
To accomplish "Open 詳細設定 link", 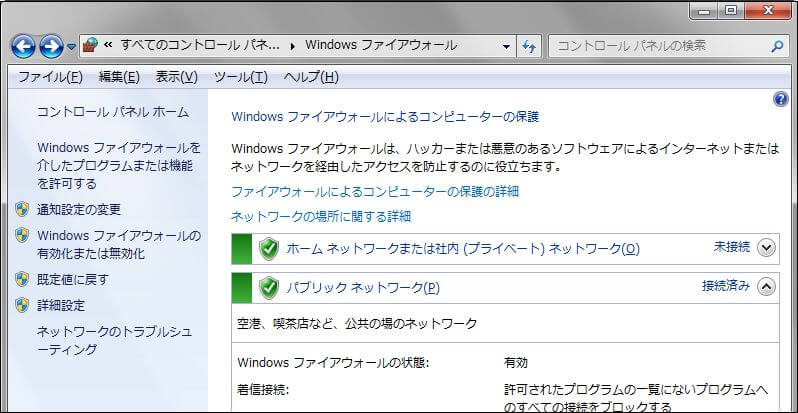I will 61,306.
